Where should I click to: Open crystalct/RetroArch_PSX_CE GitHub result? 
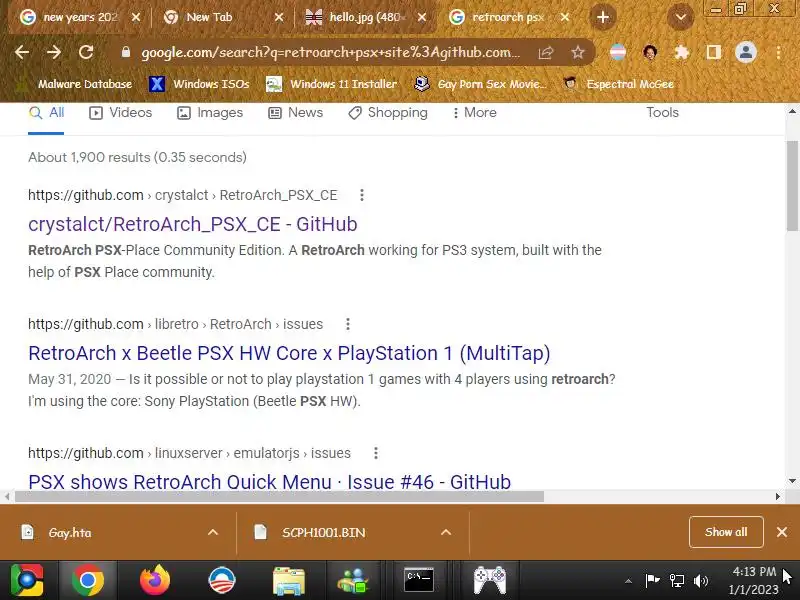point(192,224)
